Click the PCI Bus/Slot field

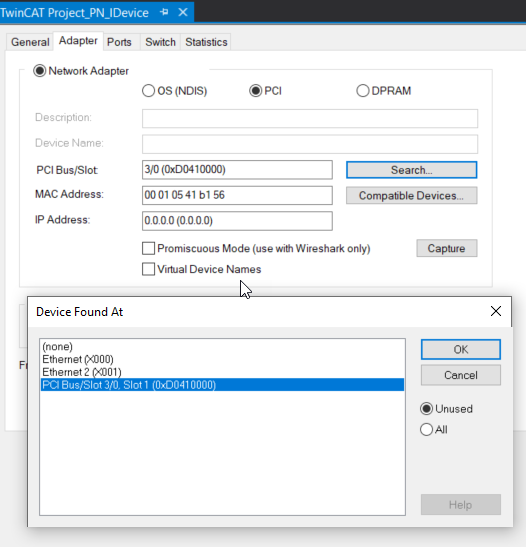pos(237,170)
